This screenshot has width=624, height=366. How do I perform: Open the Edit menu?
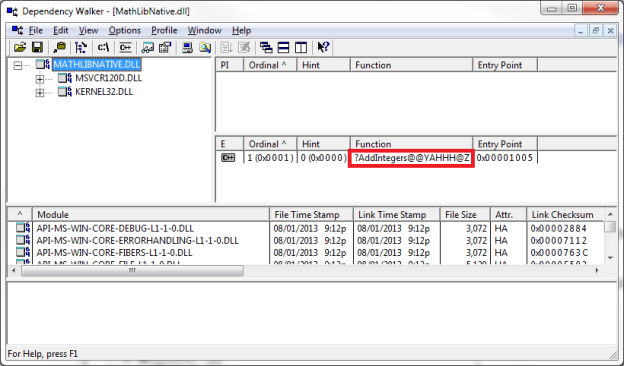pyautogui.click(x=61, y=31)
